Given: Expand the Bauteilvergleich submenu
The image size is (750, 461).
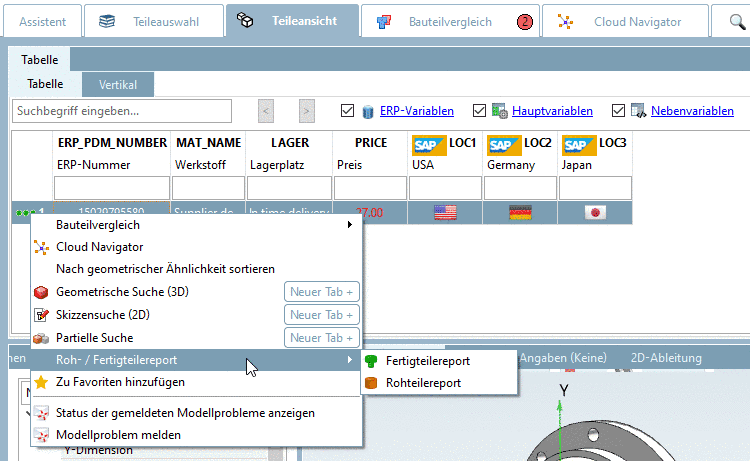Looking at the screenshot, I should (x=196, y=225).
